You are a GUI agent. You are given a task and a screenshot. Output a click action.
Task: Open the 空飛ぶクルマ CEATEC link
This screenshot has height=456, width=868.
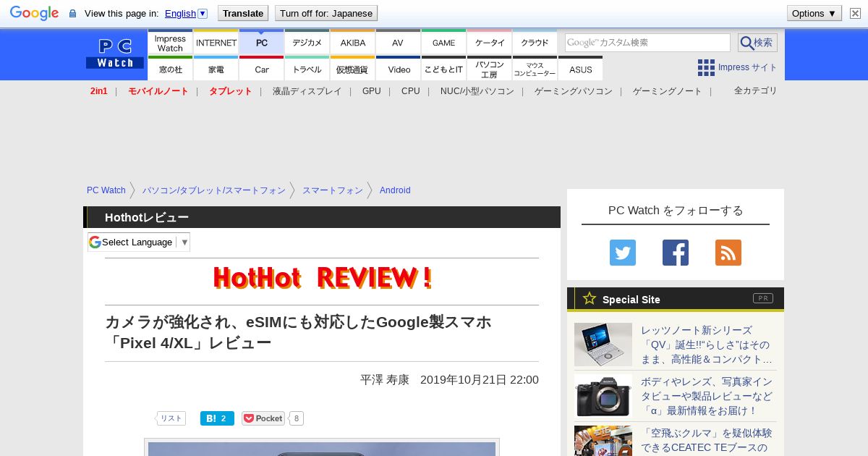[707, 440]
